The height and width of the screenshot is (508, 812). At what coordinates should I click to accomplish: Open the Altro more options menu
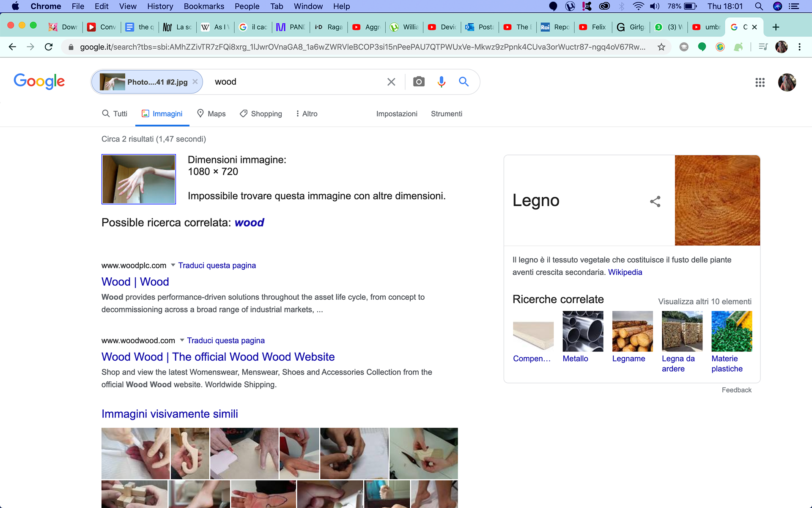click(307, 114)
